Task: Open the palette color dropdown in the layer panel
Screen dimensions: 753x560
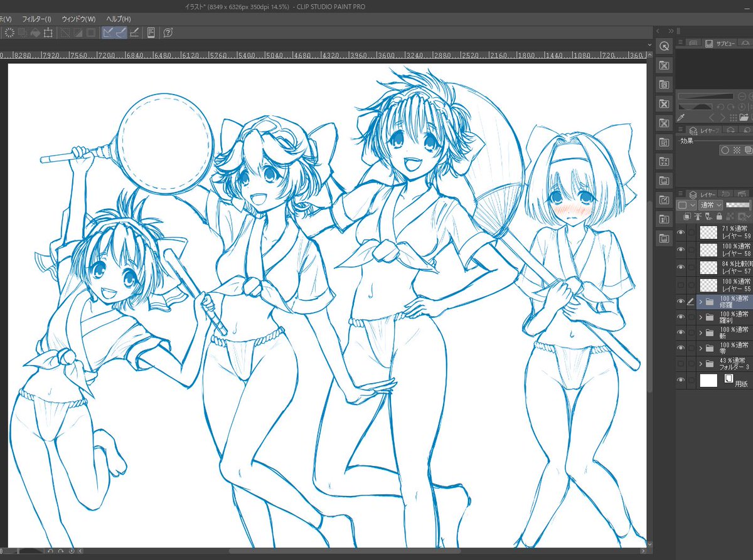Action: (x=686, y=205)
